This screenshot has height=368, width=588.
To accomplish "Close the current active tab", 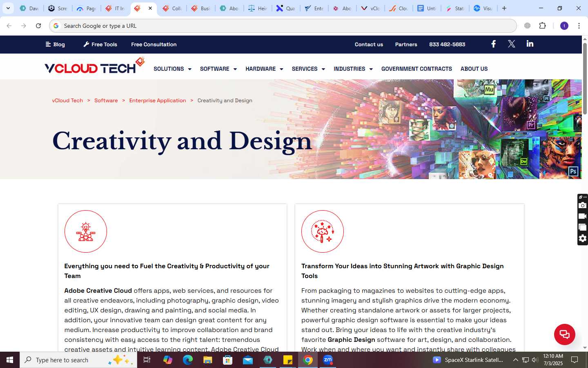I will pyautogui.click(x=150, y=8).
